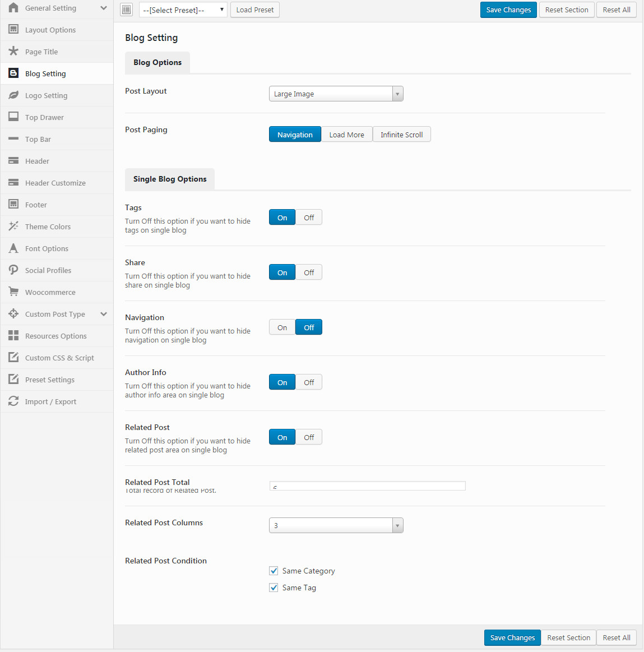Click the Footer sidebar icon
The height and width of the screenshot is (652, 644).
point(13,204)
